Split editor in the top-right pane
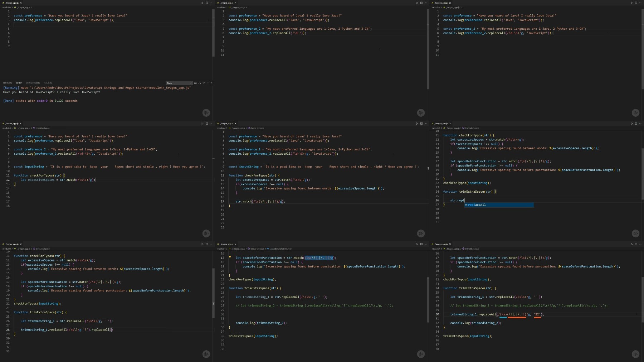 coord(636,3)
